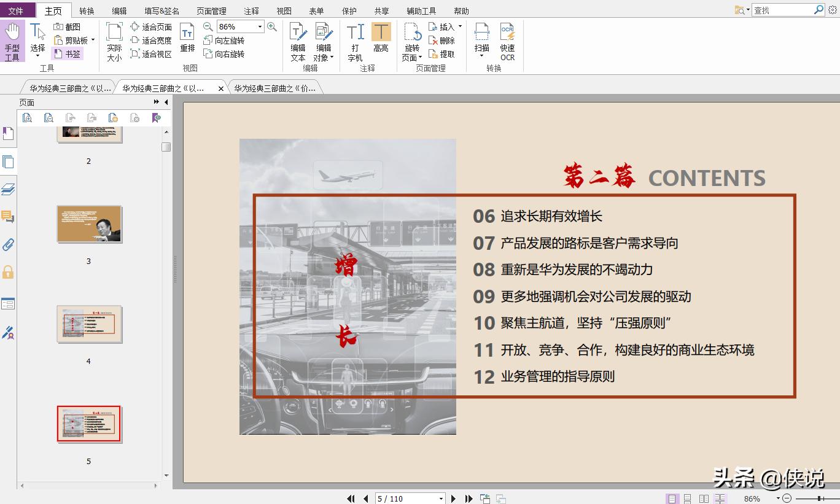This screenshot has height=504, width=840.
Task: Open Comment (注释) ribbon tab
Action: click(x=251, y=11)
